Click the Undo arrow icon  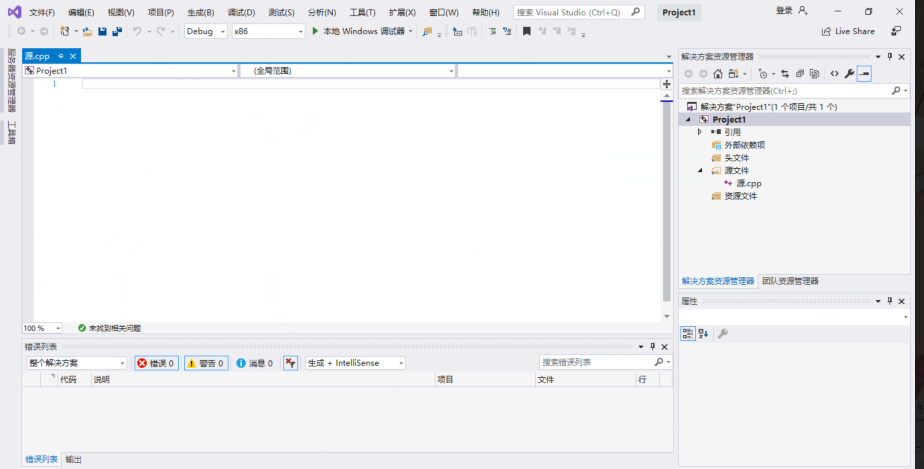click(137, 31)
